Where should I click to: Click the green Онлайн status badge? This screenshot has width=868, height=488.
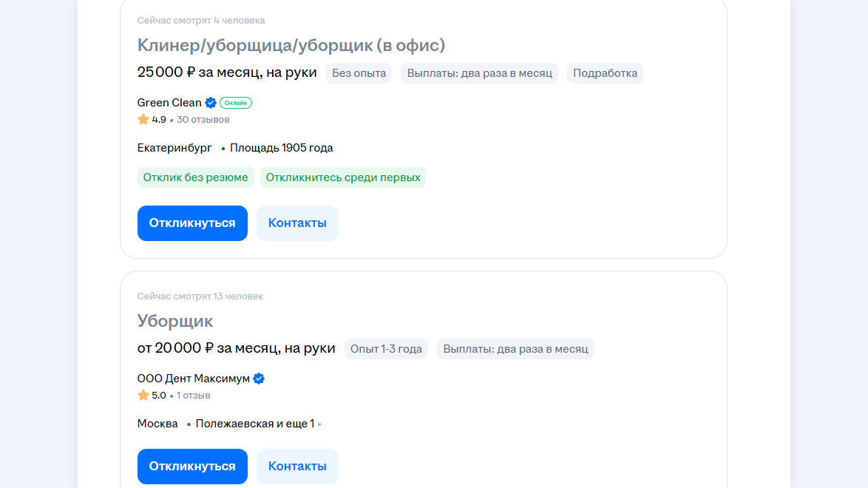(x=236, y=103)
